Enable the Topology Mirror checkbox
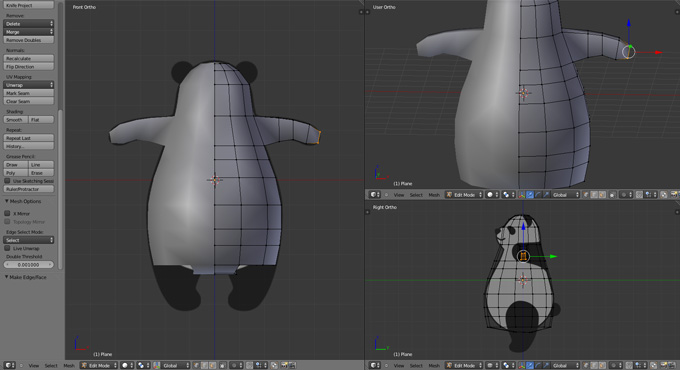The image size is (680, 370). pyautogui.click(x=7, y=222)
